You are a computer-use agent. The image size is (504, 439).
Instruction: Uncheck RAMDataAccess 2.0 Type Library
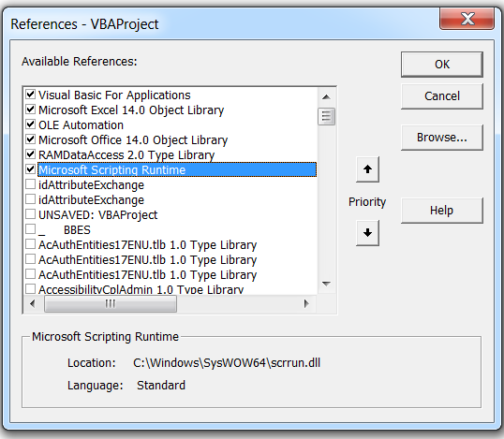pos(31,154)
